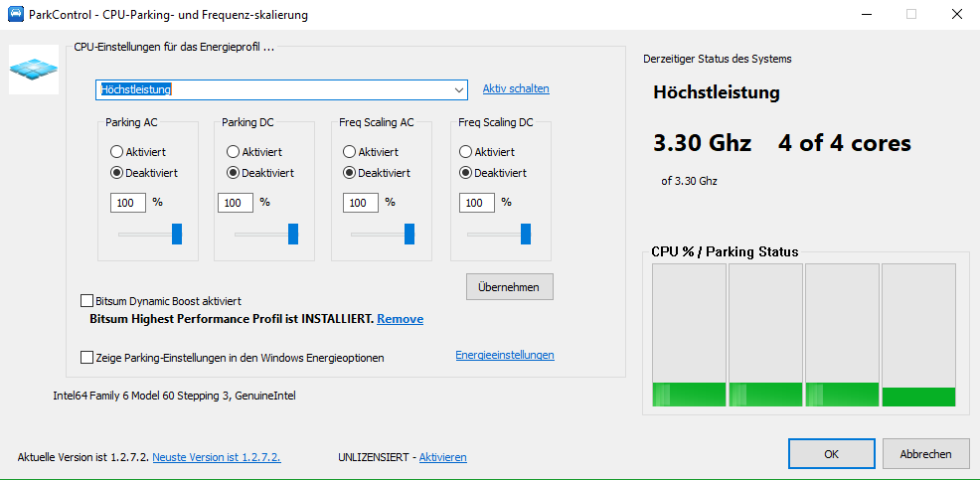Click the Freq Scaling AC slider handle
This screenshot has height=480, width=980.
click(x=409, y=234)
